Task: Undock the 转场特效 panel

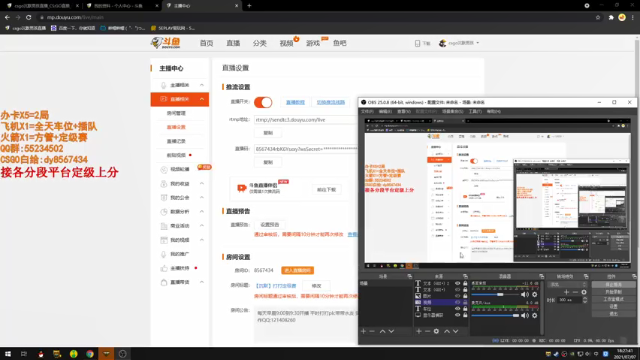Action: (x=586, y=276)
